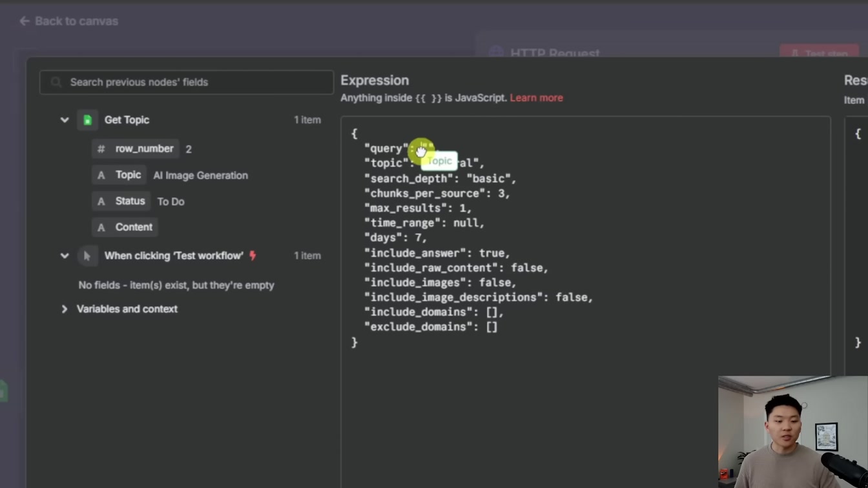Image resolution: width=868 pixels, height=488 pixels.
Task: Click the "AI Image Generation" Topic value
Action: pyautogui.click(x=200, y=176)
